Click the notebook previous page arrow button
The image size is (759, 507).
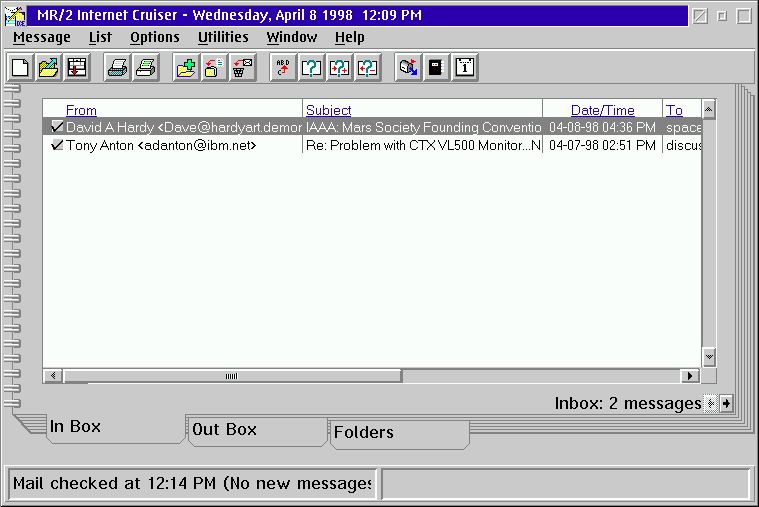click(710, 403)
